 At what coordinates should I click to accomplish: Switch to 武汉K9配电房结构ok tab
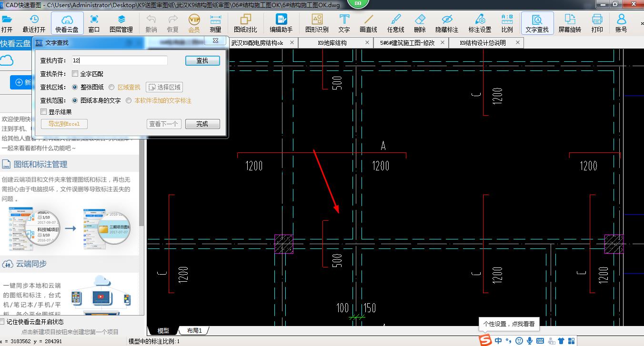pyautogui.click(x=257, y=43)
